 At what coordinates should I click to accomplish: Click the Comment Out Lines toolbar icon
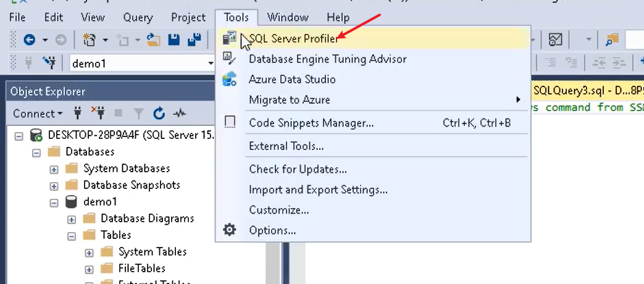pyautogui.click(x=551, y=63)
